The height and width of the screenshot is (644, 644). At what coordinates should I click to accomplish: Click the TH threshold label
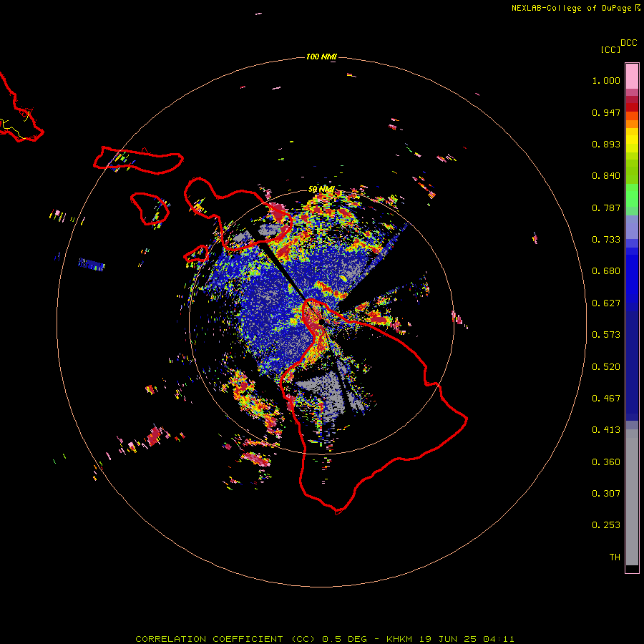615,557
